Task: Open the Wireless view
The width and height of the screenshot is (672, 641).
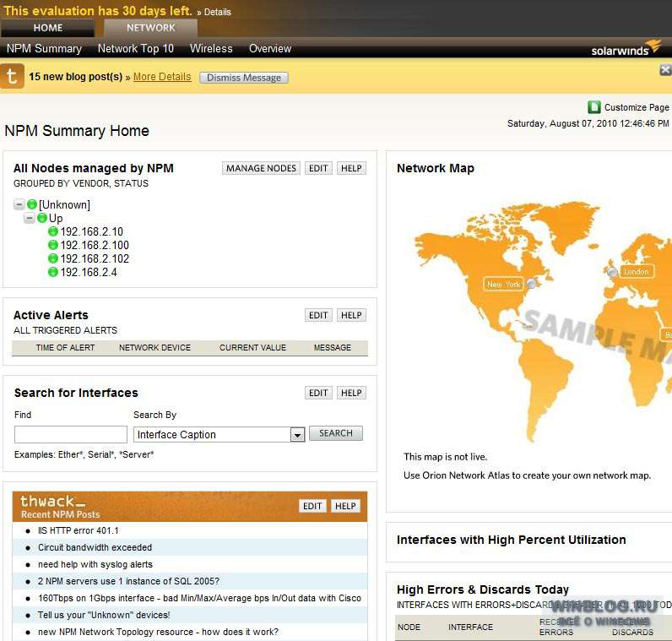Action: point(211,48)
